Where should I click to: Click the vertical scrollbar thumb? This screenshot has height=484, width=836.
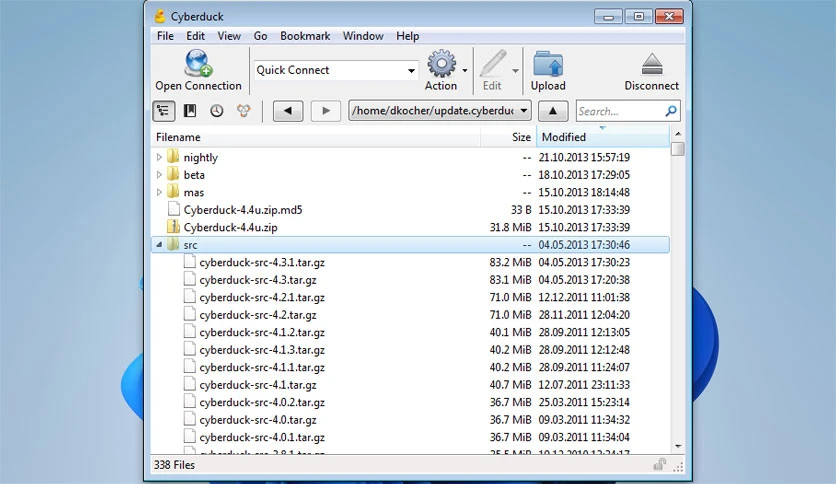[x=678, y=149]
